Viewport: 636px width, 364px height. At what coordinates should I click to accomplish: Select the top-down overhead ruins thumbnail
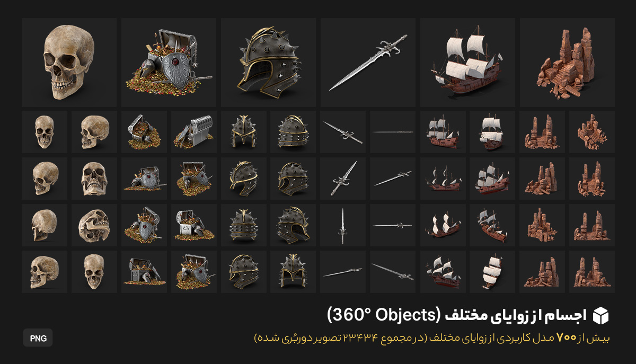point(592,132)
